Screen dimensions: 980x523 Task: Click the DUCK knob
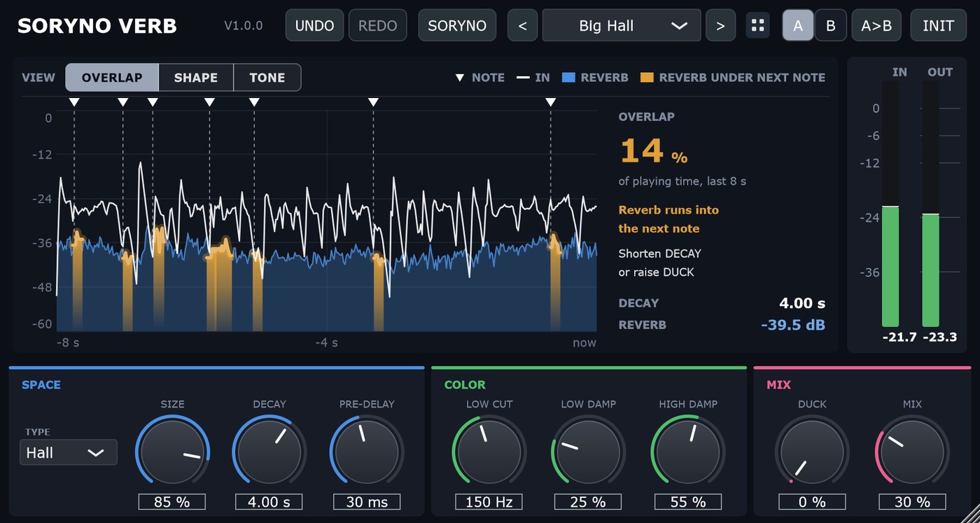click(812, 452)
